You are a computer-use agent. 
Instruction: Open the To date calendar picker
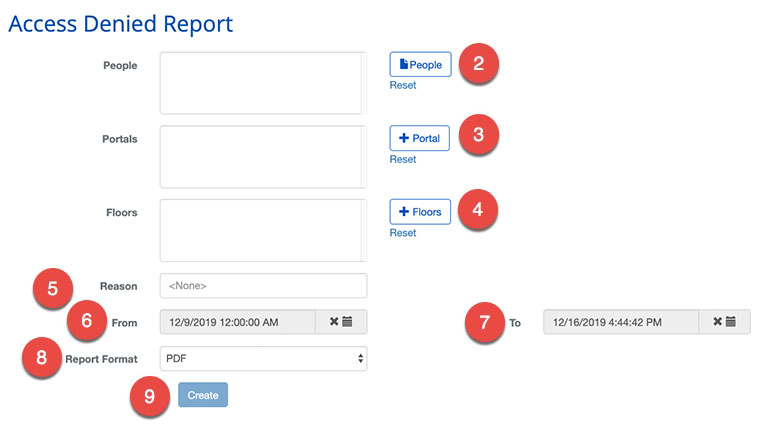tap(731, 322)
